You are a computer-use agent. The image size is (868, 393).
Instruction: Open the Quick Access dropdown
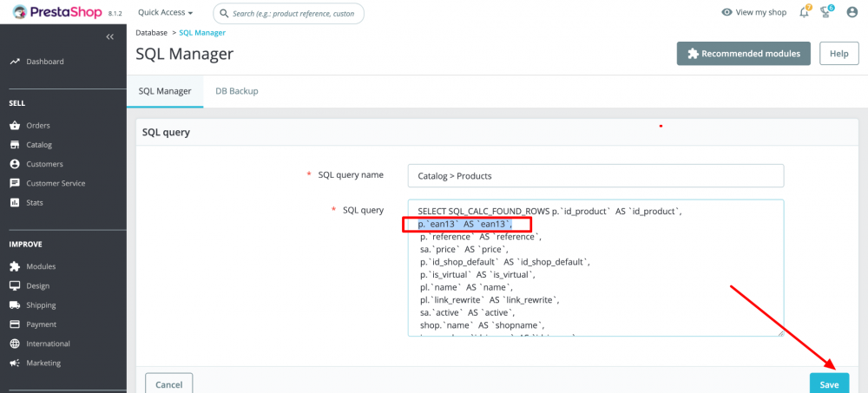pyautogui.click(x=166, y=13)
